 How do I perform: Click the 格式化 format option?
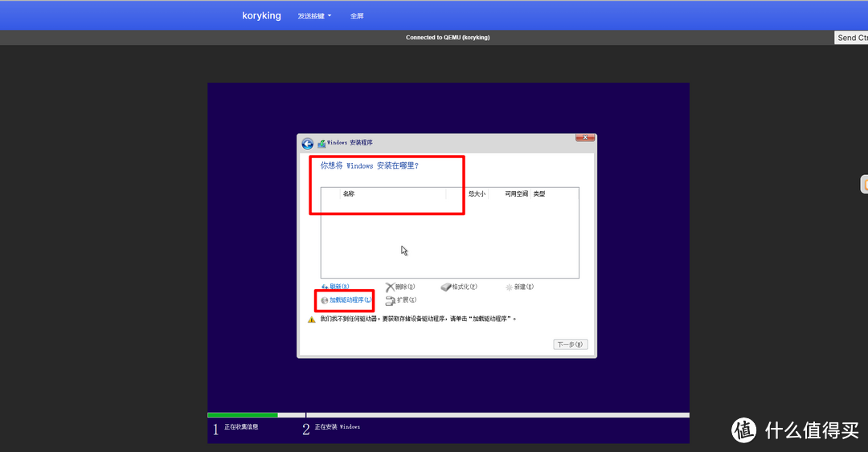coord(458,287)
